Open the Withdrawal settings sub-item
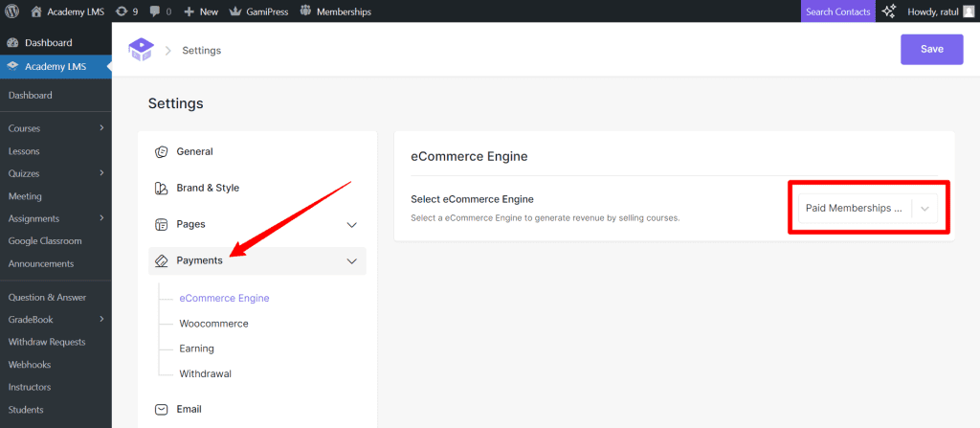This screenshot has width=980, height=428. pos(205,373)
